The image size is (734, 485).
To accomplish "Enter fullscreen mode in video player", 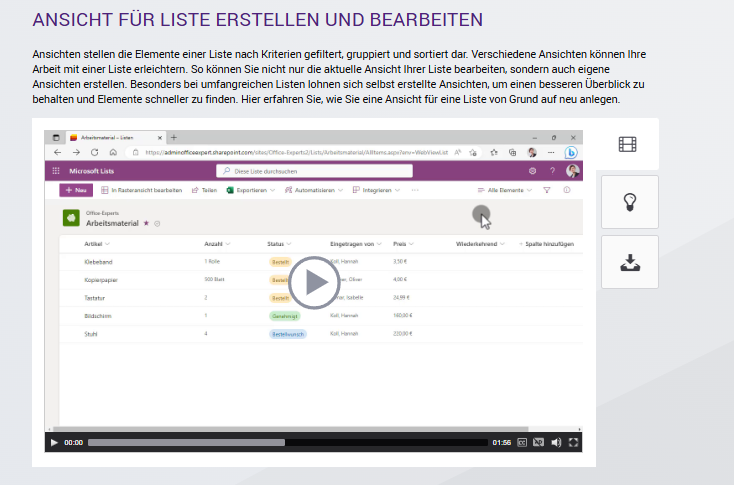I will point(573,442).
